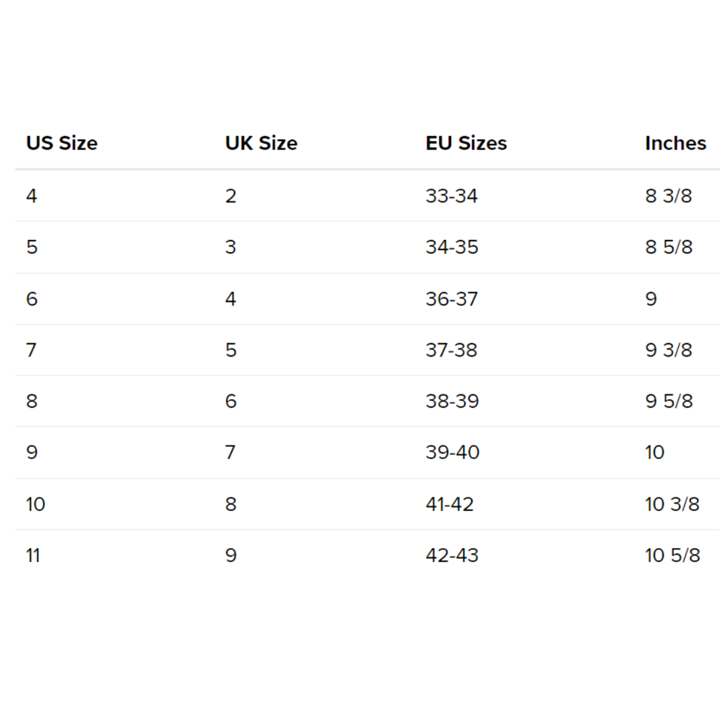Screen dimensions: 728x728
Task: Select the EU 39-40 cell
Action: [452, 452]
